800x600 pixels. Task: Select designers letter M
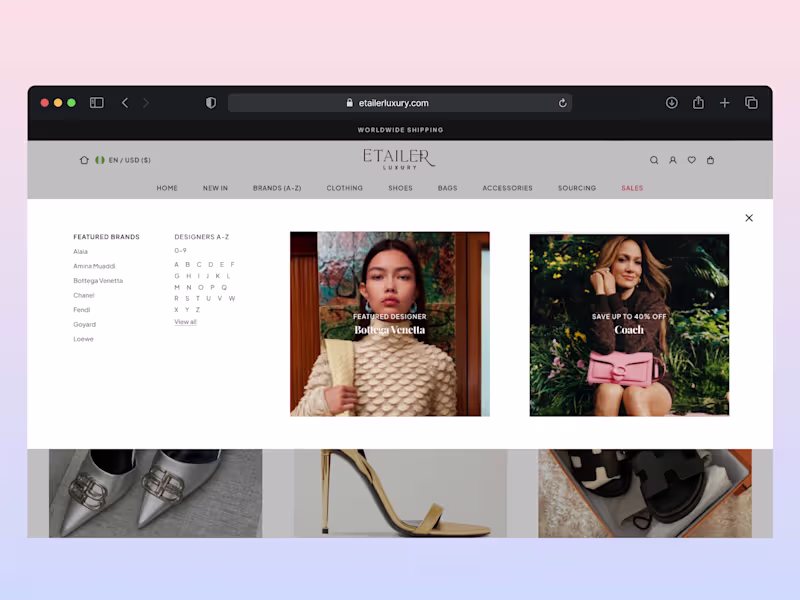(x=177, y=288)
